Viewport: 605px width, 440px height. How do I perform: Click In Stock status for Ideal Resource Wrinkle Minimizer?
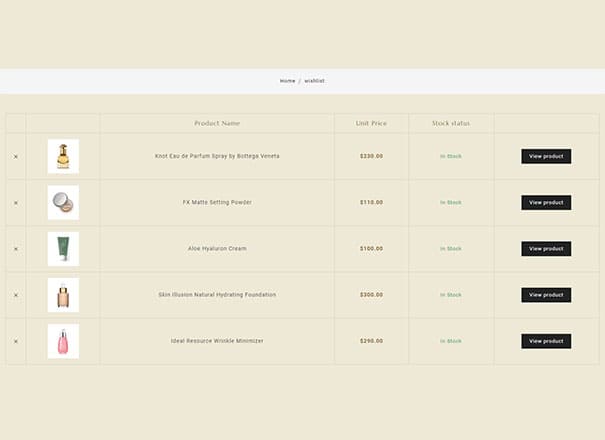(x=451, y=341)
